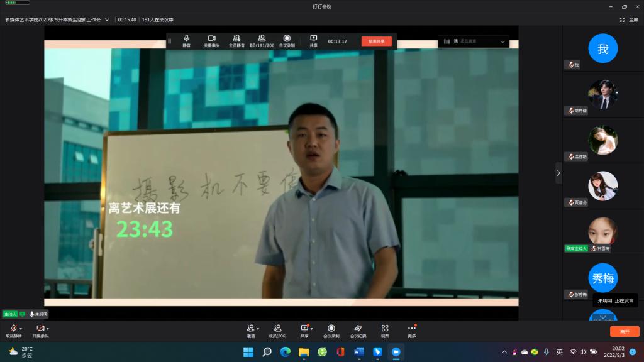Expand the 正在发言 speaker dropdown
The width and height of the screenshot is (644, 362).
[502, 41]
